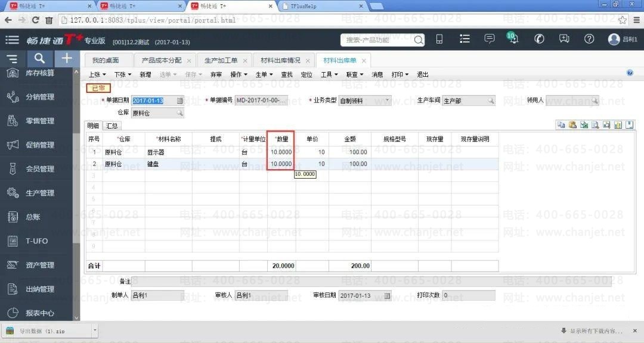Select the 明细 sub-tab

tap(93, 126)
